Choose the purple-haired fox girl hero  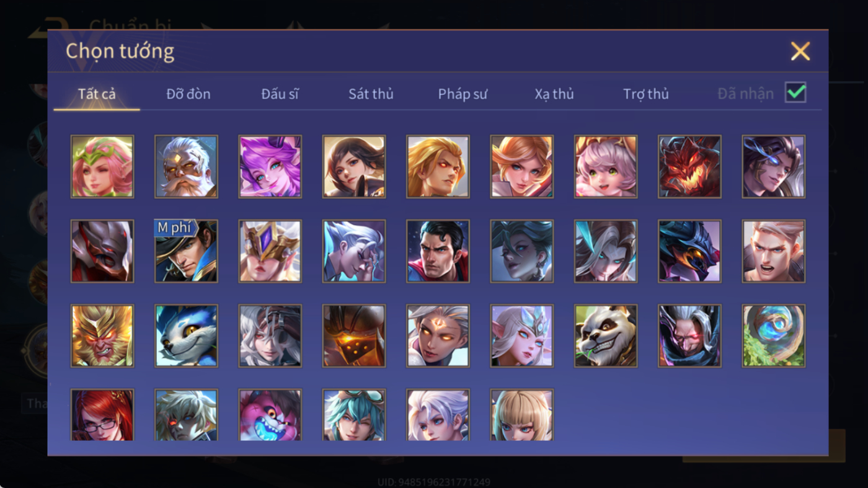click(270, 167)
